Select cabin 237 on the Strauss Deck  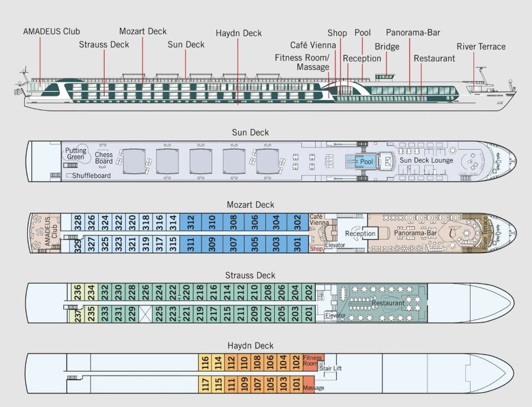click(x=77, y=315)
